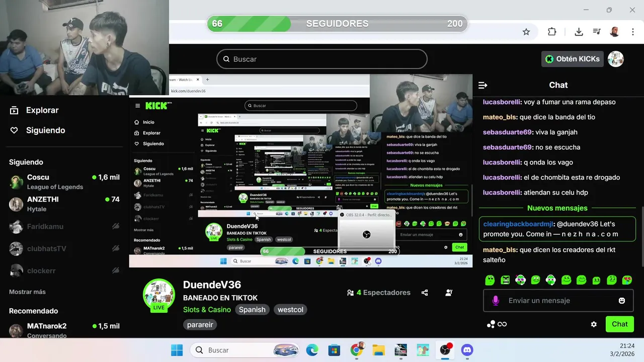This screenshot has width=644, height=362.
Task: Expand list with Mostrar más
Action: 27,292
